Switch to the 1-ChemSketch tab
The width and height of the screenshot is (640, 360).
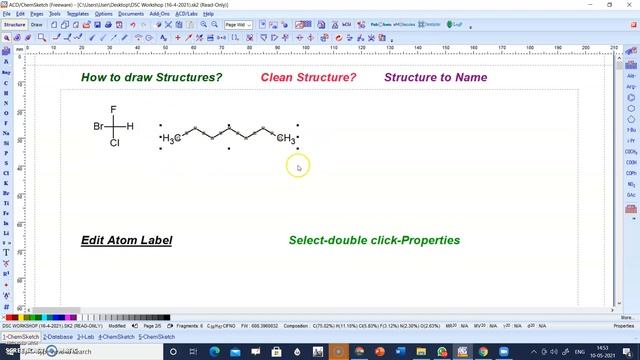click(x=21, y=337)
